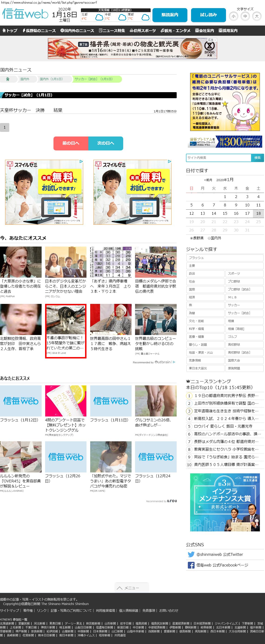The image size is (265, 644).
Task: Click the home icon in the breadcrumb
Action: 7,79
